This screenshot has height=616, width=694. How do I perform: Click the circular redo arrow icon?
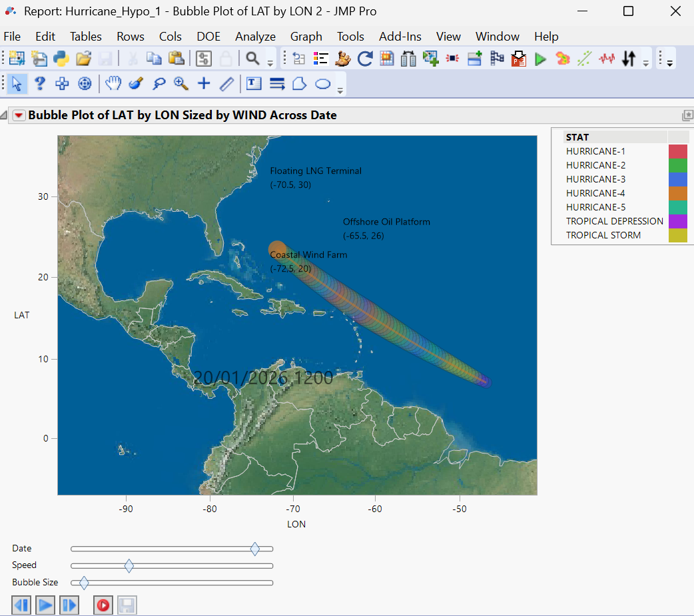coord(365,59)
